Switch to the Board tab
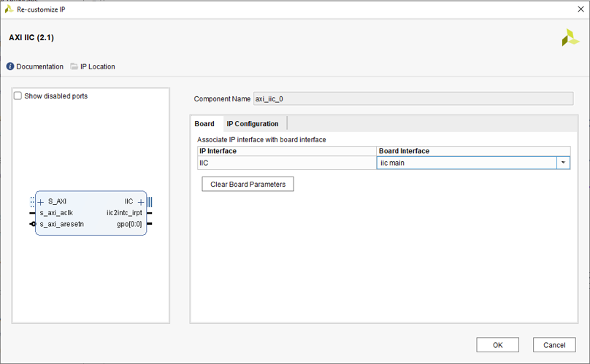590x364 pixels. (204, 124)
